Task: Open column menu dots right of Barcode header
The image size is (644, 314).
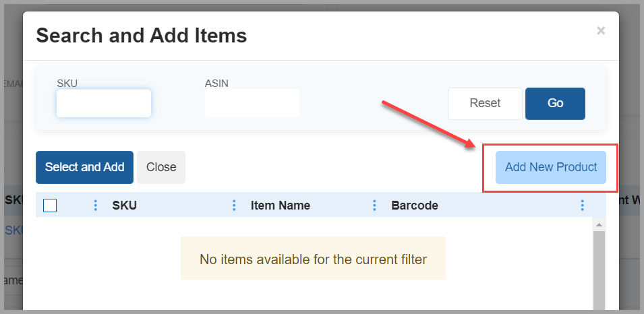Action: point(582,206)
